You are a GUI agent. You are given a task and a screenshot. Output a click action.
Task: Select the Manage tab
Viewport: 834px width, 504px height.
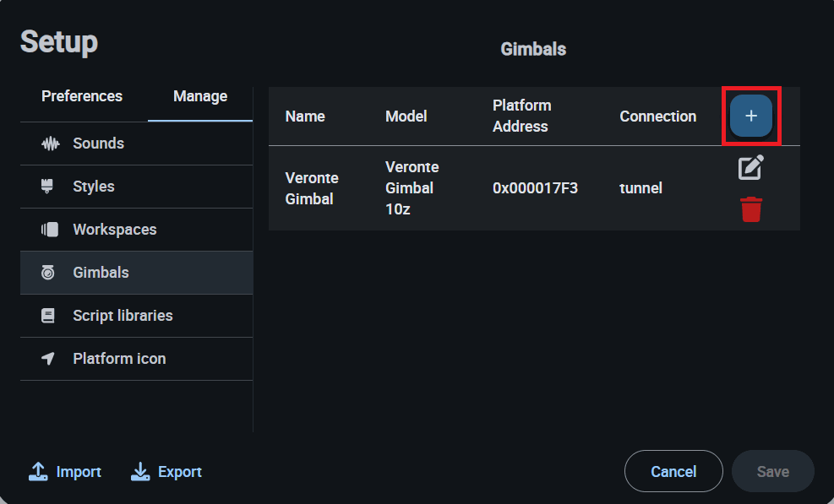tap(200, 96)
